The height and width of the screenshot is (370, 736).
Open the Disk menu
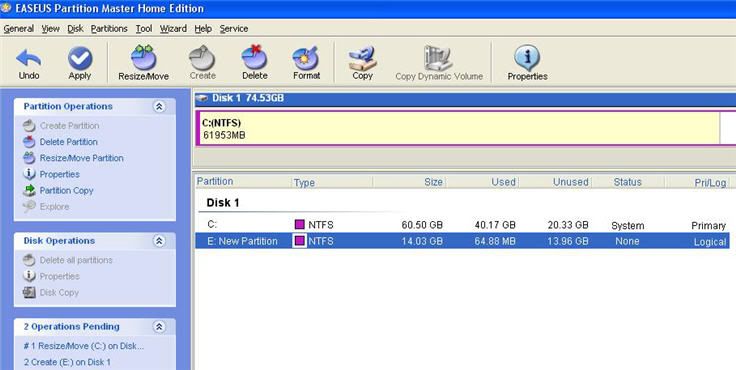pyautogui.click(x=75, y=29)
